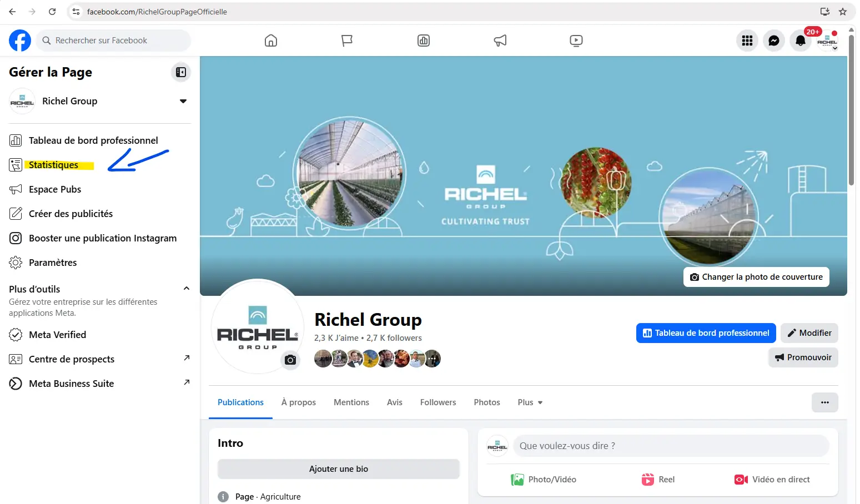Click Changer la photo de couverture
This screenshot has width=860, height=504.
pyautogui.click(x=756, y=277)
